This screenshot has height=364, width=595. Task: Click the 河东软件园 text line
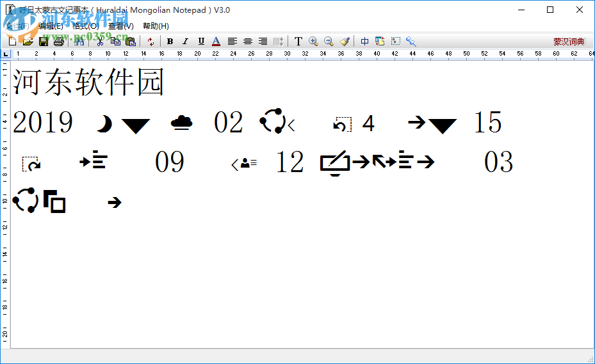pyautogui.click(x=88, y=81)
